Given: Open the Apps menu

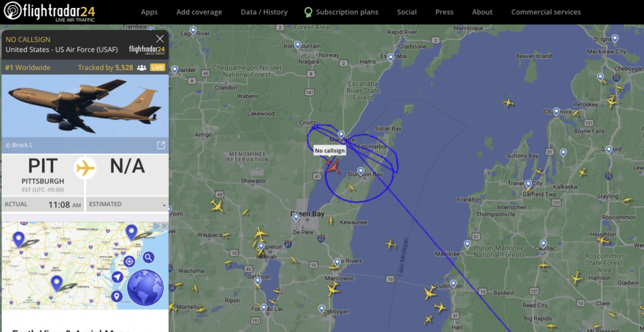Looking at the screenshot, I should coord(149,12).
